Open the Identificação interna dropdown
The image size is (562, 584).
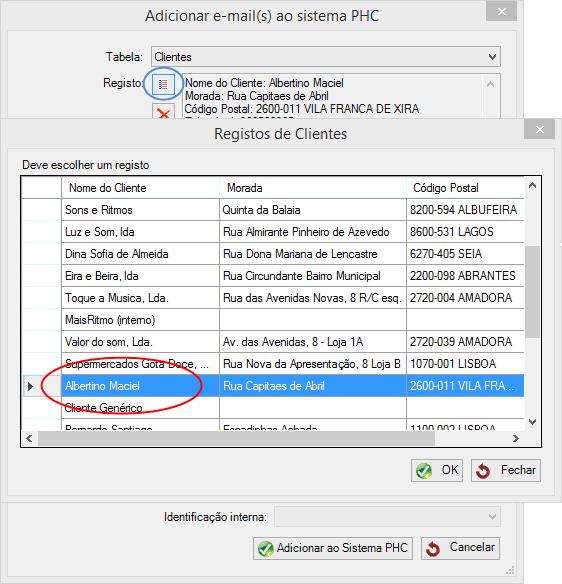pos(387,517)
